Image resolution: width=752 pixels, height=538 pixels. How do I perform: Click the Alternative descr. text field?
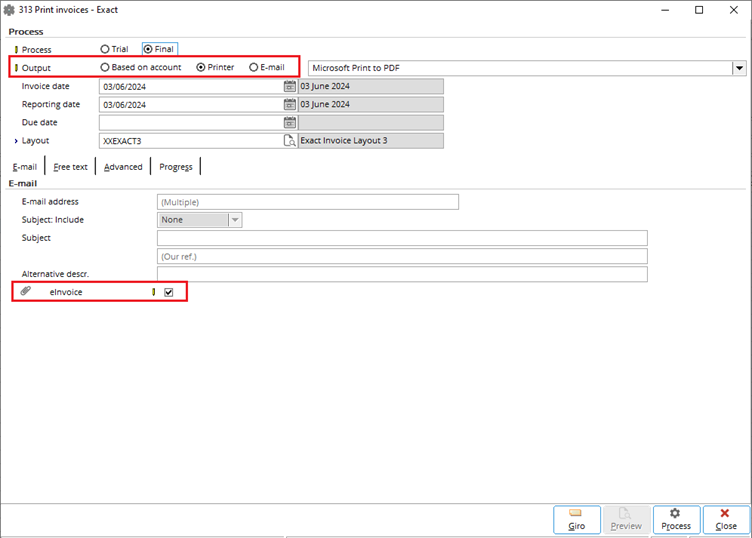point(402,274)
